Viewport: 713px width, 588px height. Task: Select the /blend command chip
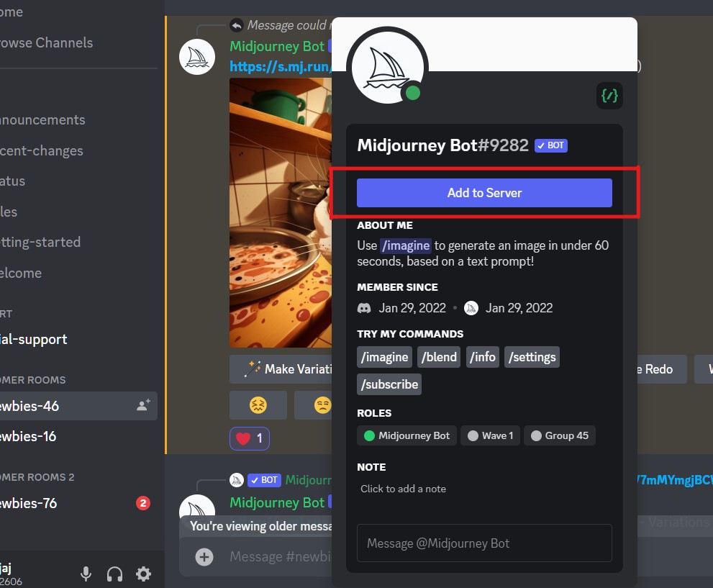pos(439,357)
